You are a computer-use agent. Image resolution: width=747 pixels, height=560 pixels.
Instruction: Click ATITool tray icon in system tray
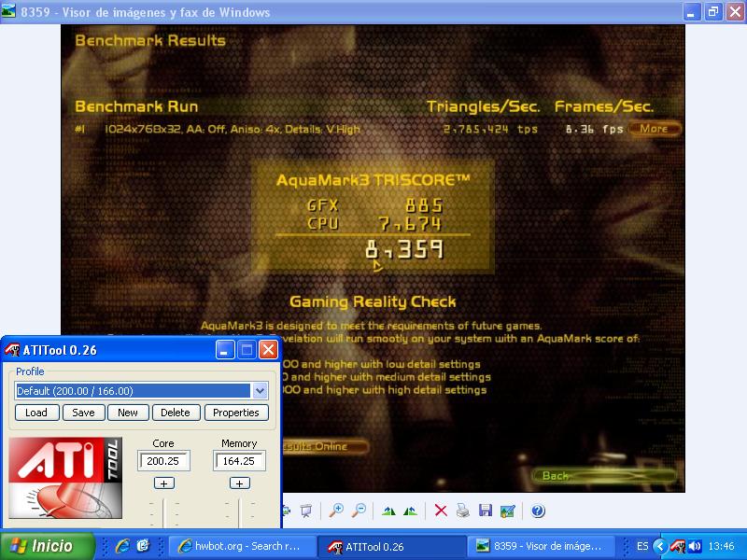tap(678, 546)
